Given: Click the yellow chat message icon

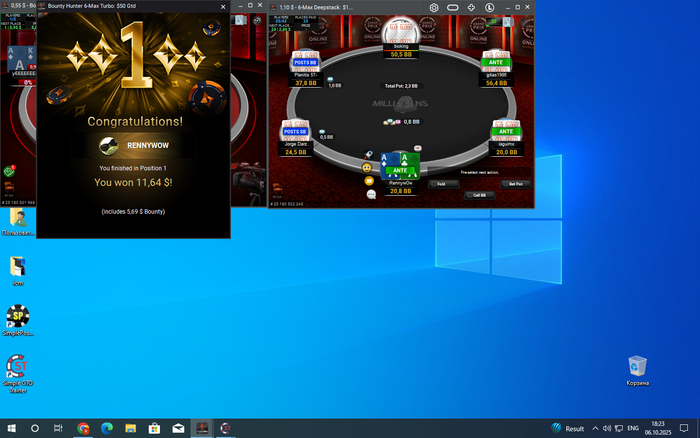Looking at the screenshot, I should (369, 180).
